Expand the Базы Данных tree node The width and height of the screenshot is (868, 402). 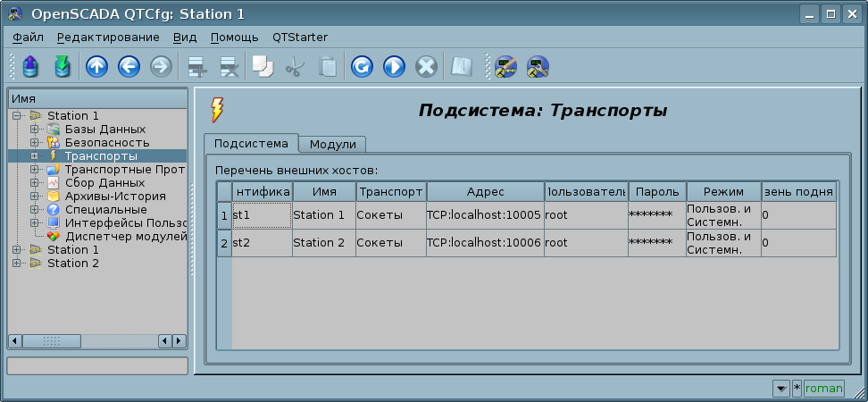(35, 130)
